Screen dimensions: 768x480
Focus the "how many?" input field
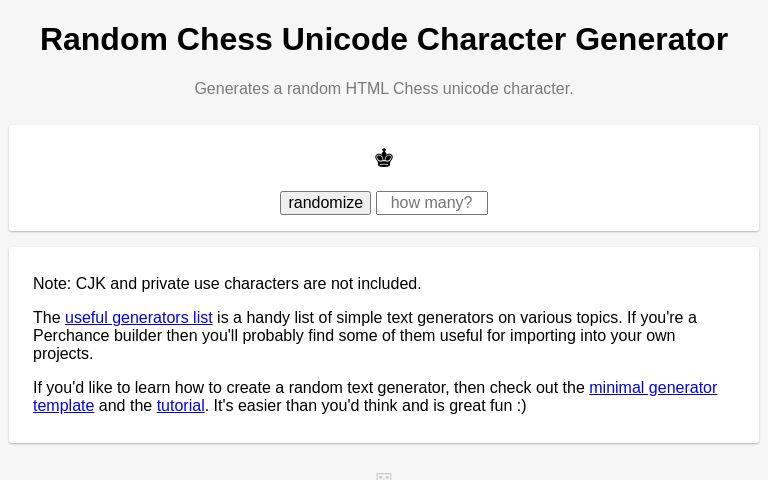(431, 203)
